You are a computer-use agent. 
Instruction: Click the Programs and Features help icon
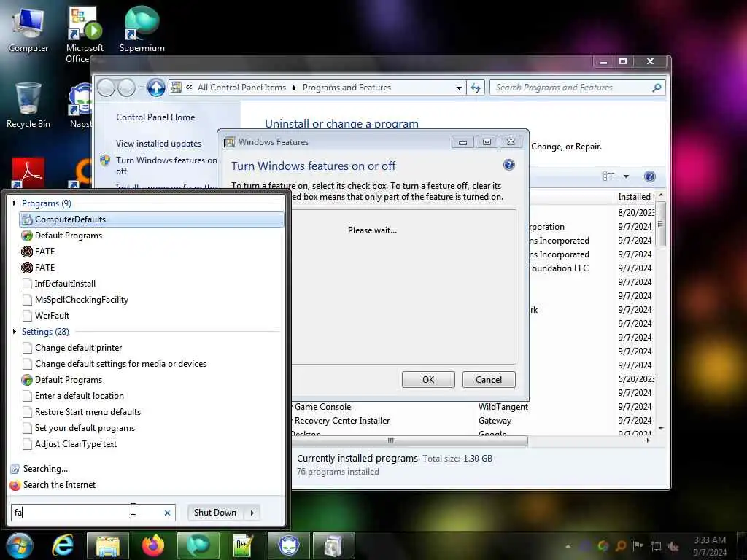[x=649, y=176]
